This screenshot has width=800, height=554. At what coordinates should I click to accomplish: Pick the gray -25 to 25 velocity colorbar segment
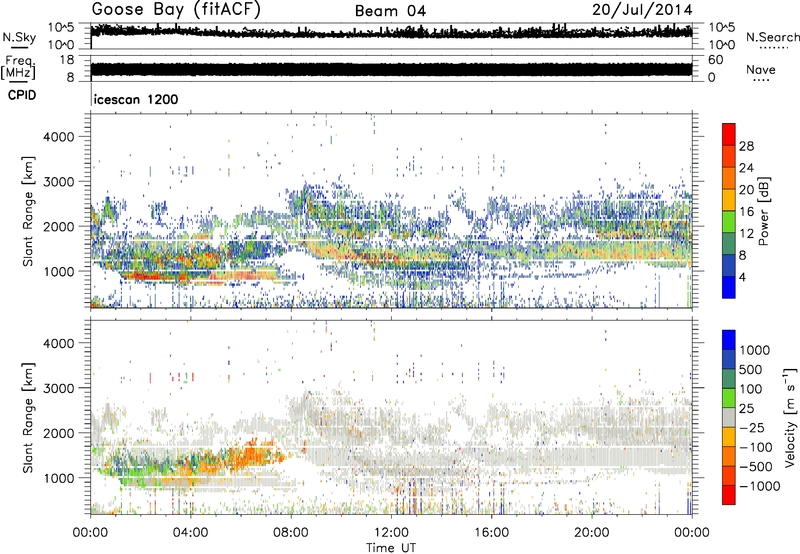click(x=729, y=417)
